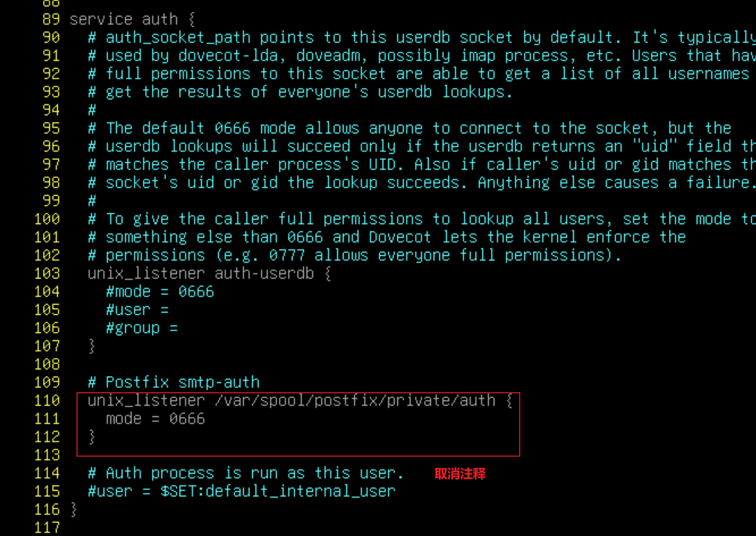Viewport: 756px width, 536px height.
Task: Click the /var/spool/postfix/private/auth path
Action: point(355,401)
